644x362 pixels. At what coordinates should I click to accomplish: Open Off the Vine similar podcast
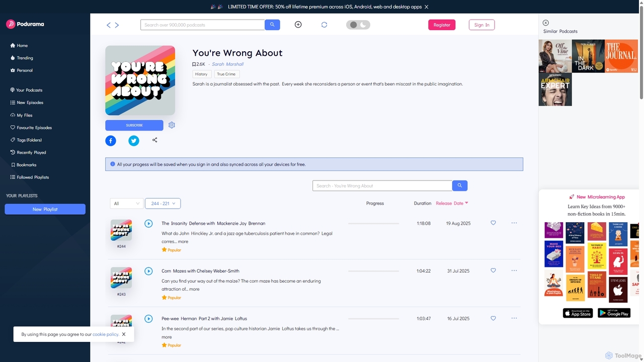coord(555,56)
